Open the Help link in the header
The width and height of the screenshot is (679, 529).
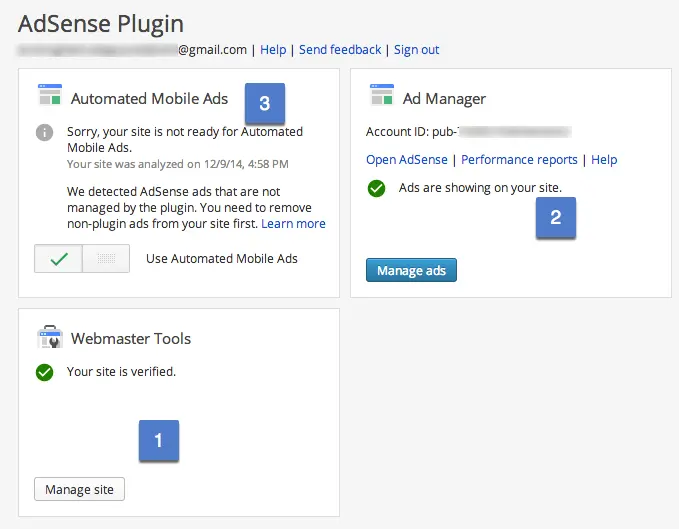pos(273,50)
